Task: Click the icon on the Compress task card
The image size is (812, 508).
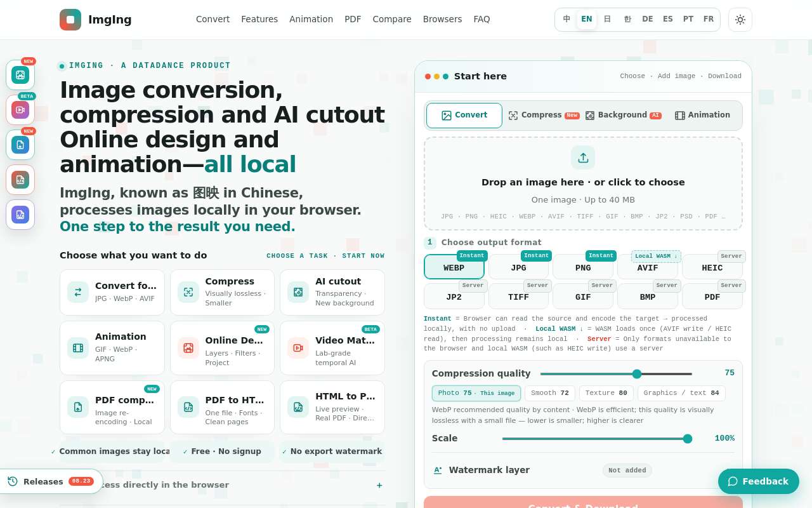Action: click(188, 292)
